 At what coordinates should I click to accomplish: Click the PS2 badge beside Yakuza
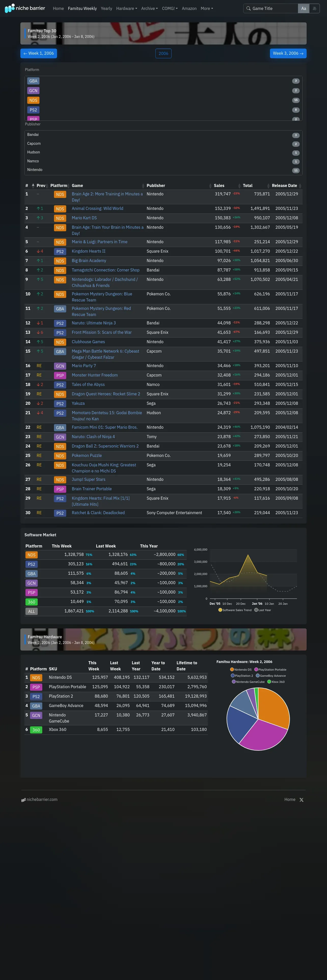click(x=60, y=404)
